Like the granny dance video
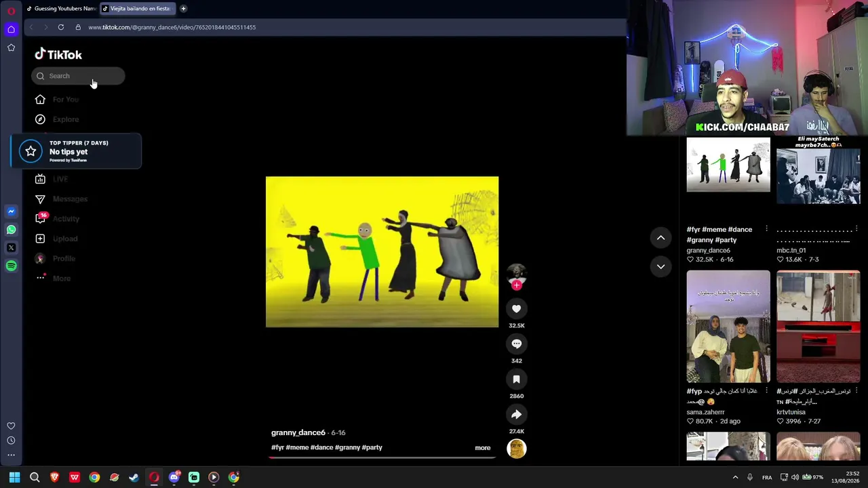The height and width of the screenshot is (488, 868). click(x=516, y=309)
